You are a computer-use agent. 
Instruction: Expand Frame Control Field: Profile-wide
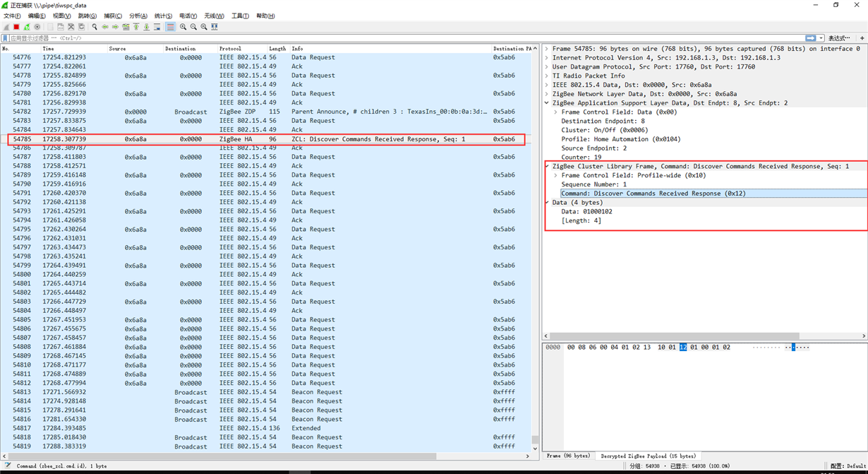coord(556,175)
